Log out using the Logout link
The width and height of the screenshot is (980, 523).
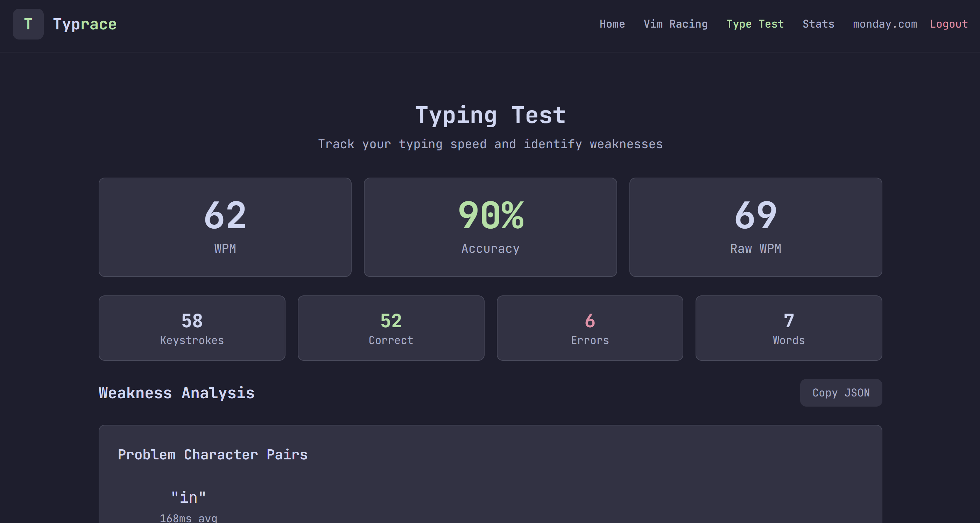948,24
